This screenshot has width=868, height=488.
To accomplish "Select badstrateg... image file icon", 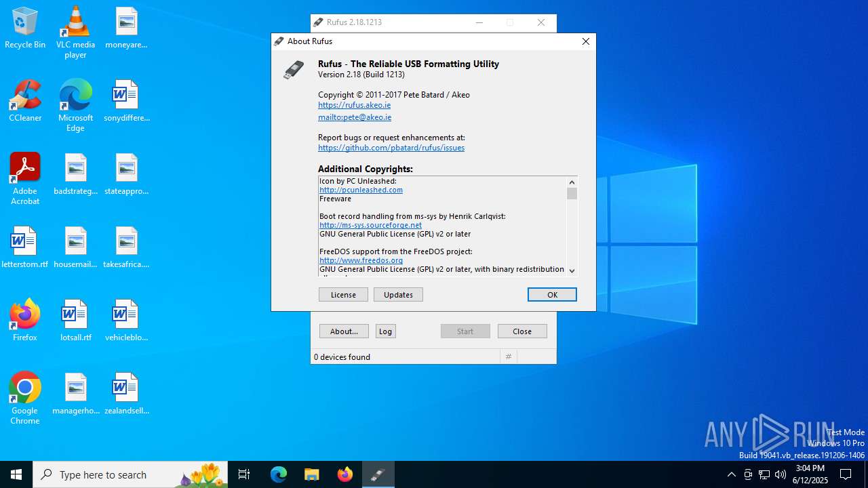I will point(75,175).
